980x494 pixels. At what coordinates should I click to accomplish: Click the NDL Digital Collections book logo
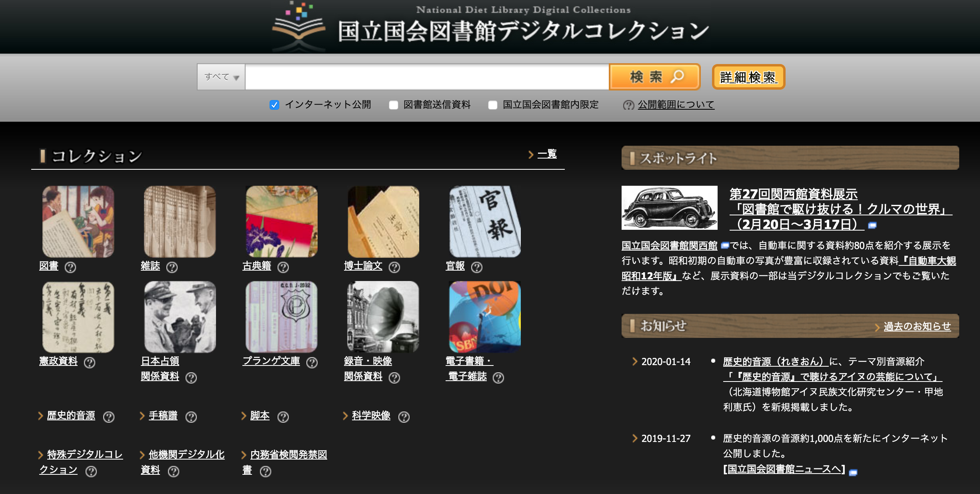tap(298, 27)
